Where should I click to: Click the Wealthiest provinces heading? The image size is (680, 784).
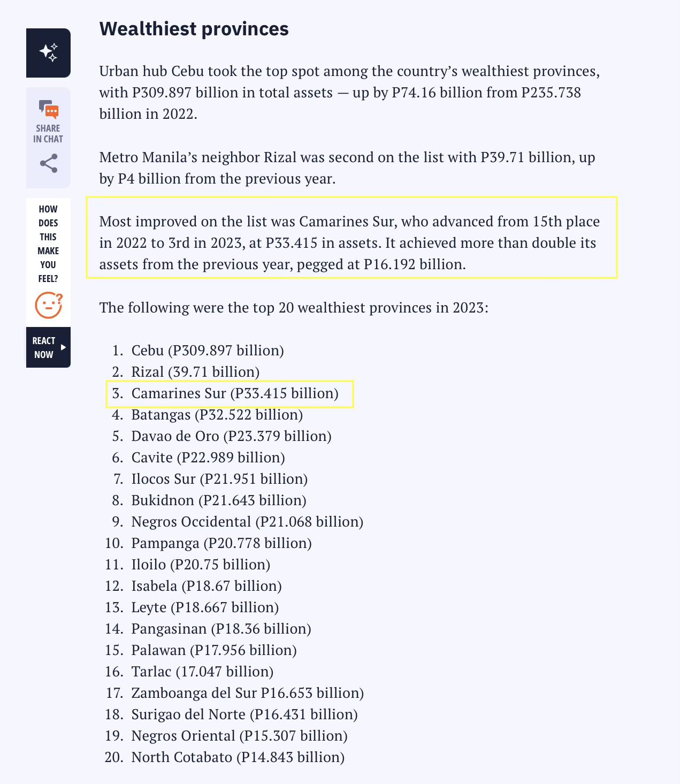click(x=194, y=29)
